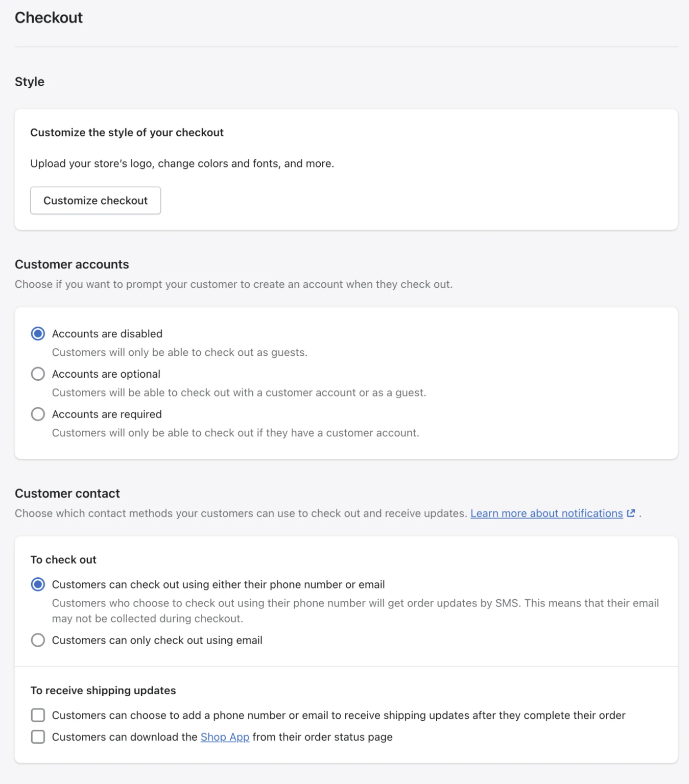The height and width of the screenshot is (784, 689).
Task: Click the Customer accounts section title
Action: [x=72, y=264]
